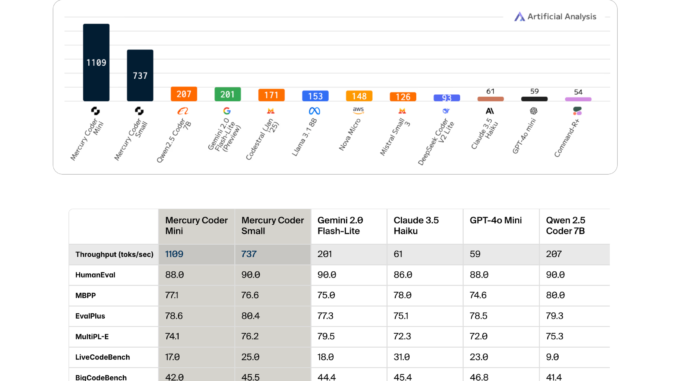Click the blue '1109' throughput cell

[174, 254]
